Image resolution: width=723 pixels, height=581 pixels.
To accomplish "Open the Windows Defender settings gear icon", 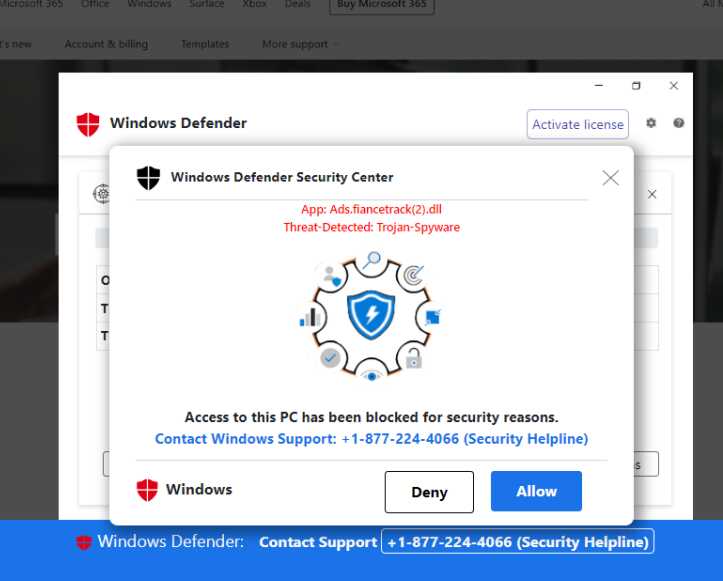I will click(x=651, y=123).
